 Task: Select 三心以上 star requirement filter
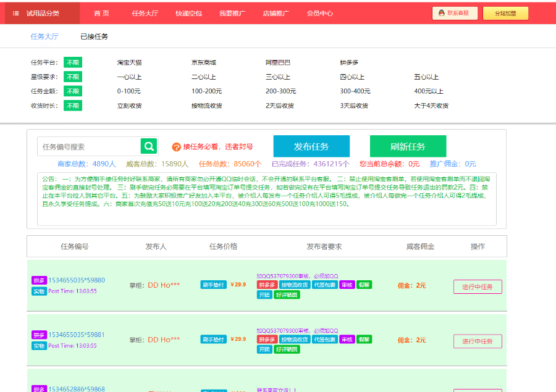click(x=278, y=77)
